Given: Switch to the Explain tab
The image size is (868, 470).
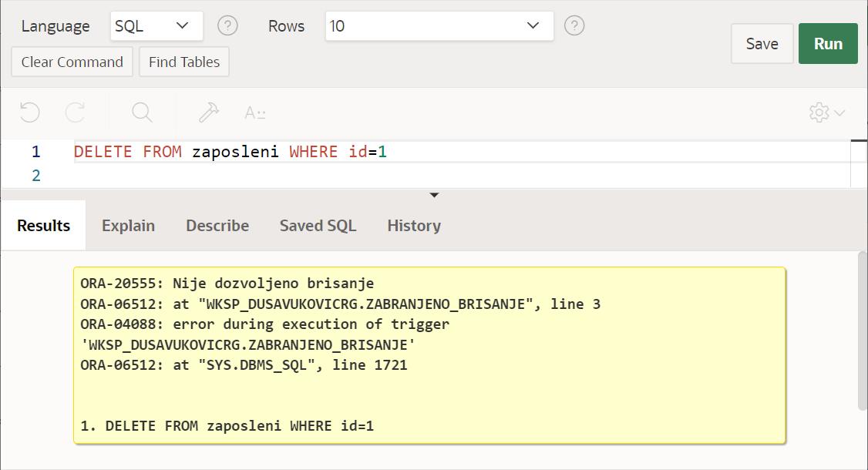Looking at the screenshot, I should point(128,226).
